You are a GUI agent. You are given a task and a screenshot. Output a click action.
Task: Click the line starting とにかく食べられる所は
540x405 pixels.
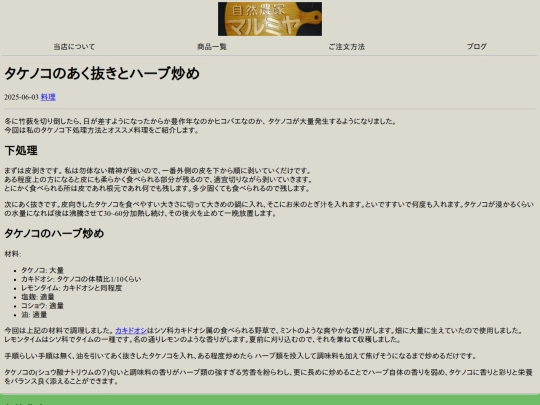(157, 188)
